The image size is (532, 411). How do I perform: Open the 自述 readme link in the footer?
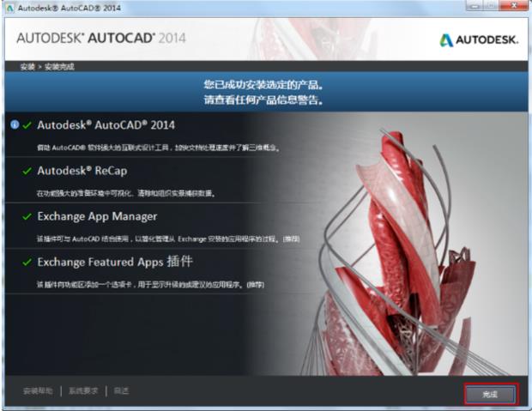[x=121, y=391]
